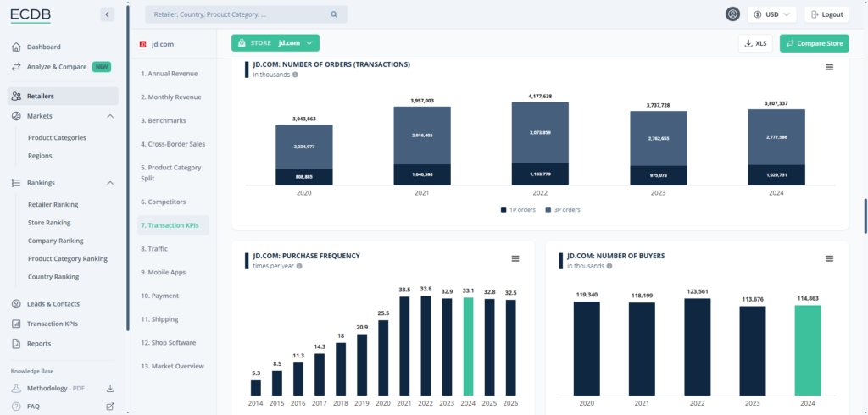The height and width of the screenshot is (415, 868).
Task: Click the search magnifier icon
Action: [x=334, y=14]
